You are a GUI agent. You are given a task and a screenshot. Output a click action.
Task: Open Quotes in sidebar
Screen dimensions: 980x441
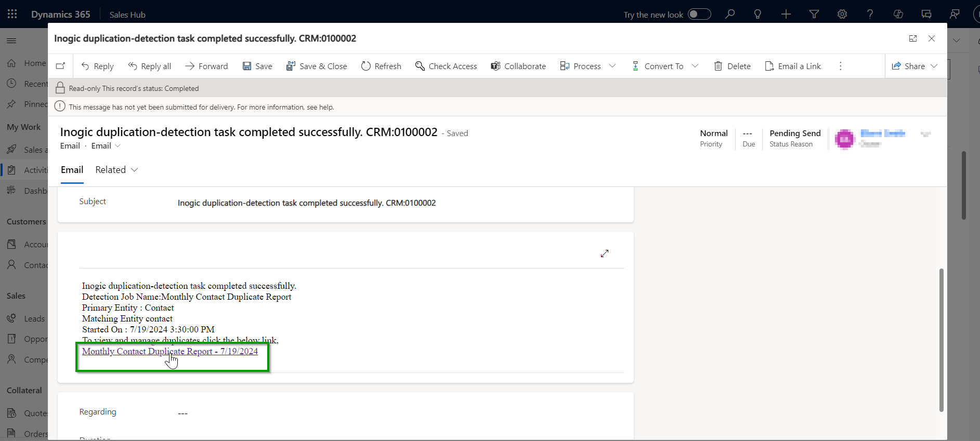26,413
